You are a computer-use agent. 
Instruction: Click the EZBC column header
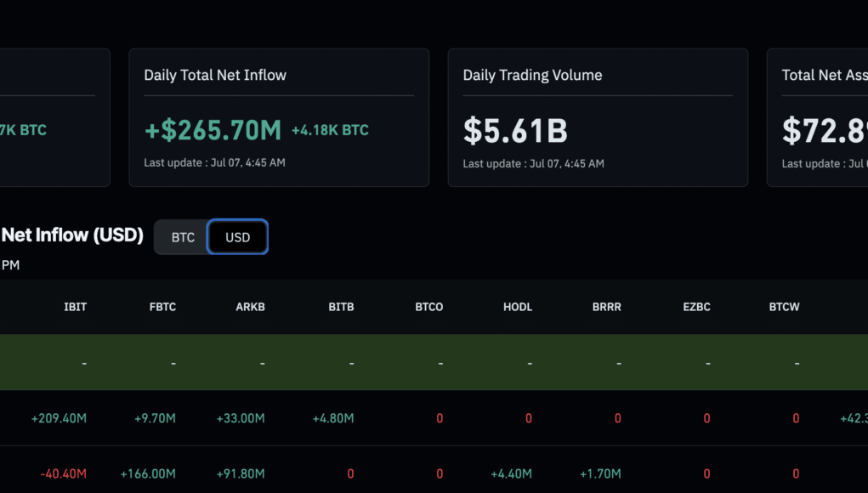coord(696,307)
